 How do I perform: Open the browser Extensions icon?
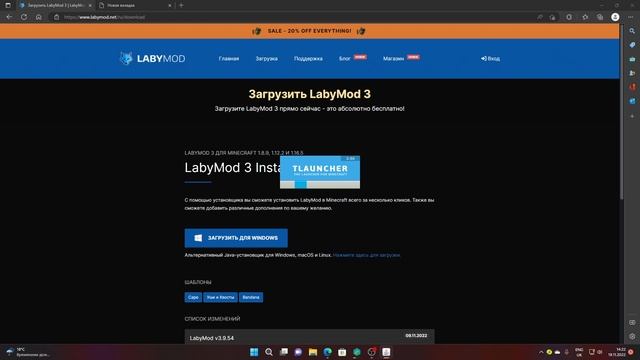point(569,17)
